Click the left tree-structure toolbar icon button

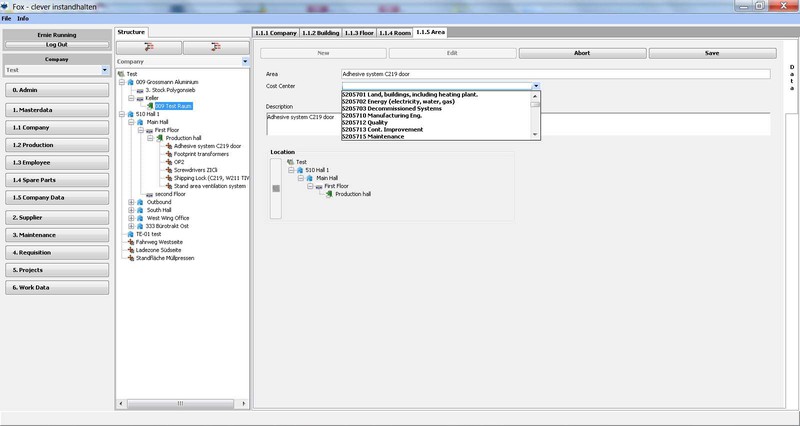[148, 47]
